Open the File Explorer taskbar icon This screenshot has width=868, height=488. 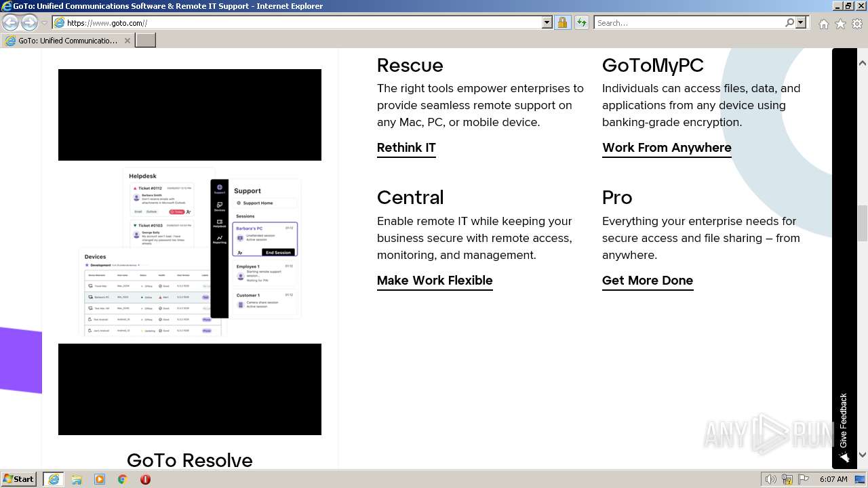[77, 479]
